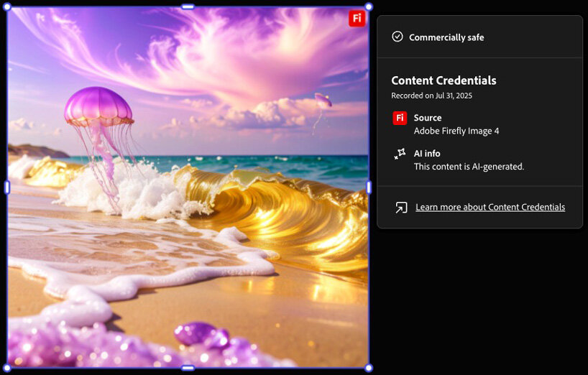Select the Adobe Firefly Image 4 text
This screenshot has height=375, width=588.
click(456, 131)
